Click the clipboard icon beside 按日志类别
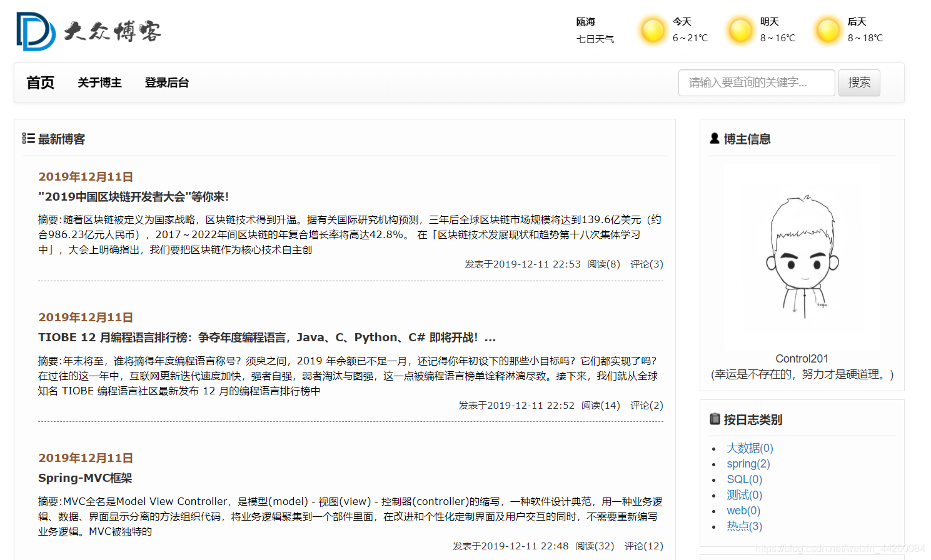The width and height of the screenshot is (931, 560). [x=715, y=419]
